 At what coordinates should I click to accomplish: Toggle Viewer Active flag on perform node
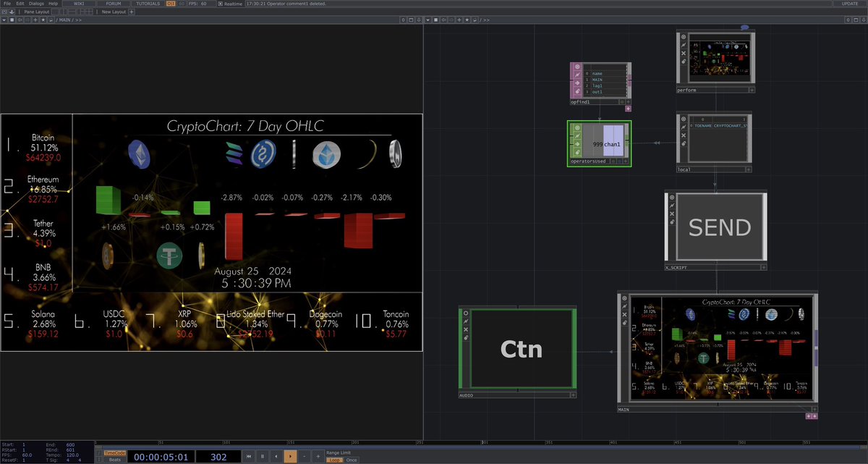tap(683, 35)
